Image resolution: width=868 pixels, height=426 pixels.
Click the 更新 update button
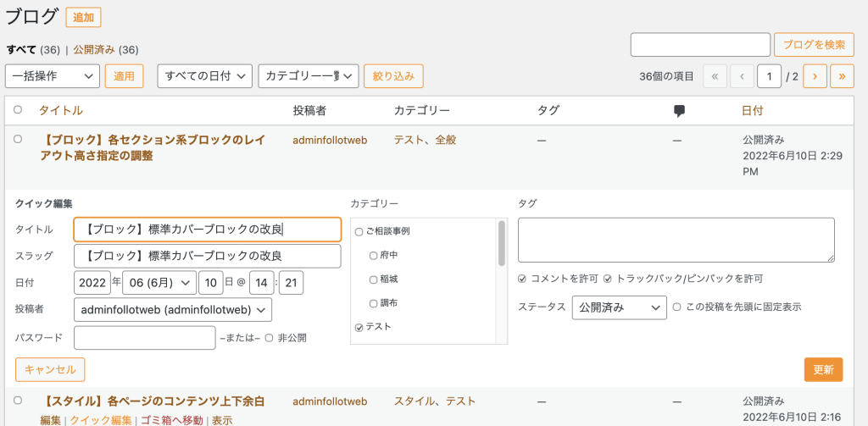click(x=823, y=369)
